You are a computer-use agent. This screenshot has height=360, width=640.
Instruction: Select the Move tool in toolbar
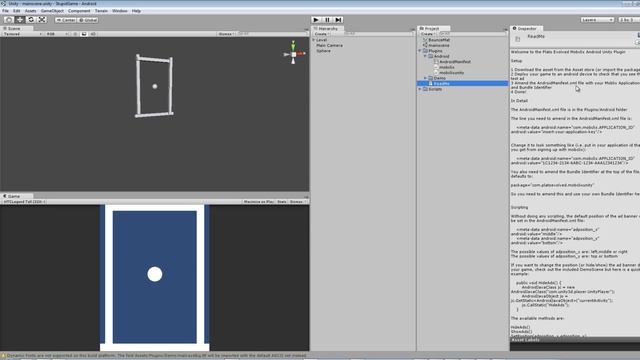(x=20, y=20)
